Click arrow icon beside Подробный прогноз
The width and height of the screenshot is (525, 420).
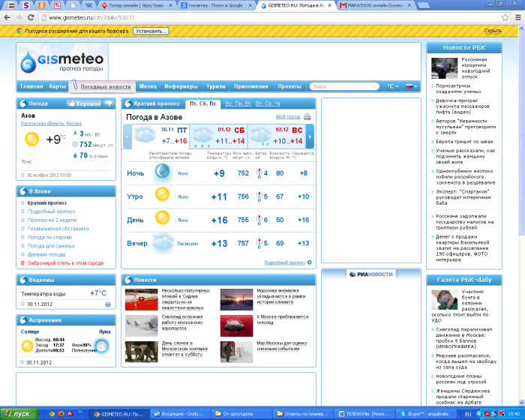click(x=309, y=262)
